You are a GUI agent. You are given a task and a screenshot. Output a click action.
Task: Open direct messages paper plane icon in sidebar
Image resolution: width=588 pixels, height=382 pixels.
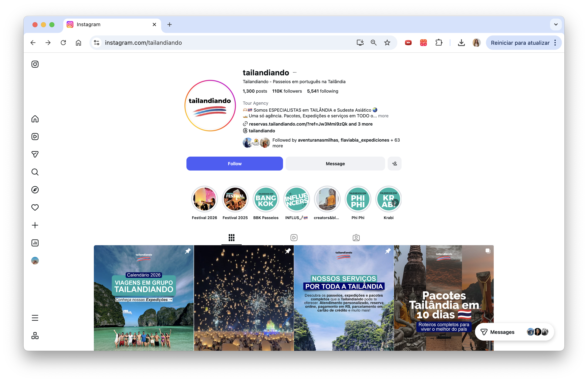pos(35,154)
